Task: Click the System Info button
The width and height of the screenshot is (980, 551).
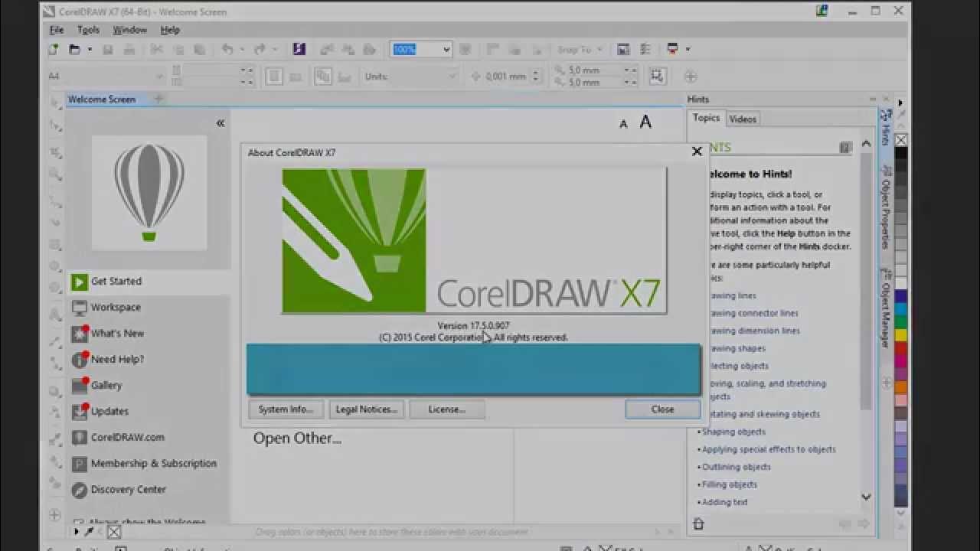Action: [x=286, y=409]
